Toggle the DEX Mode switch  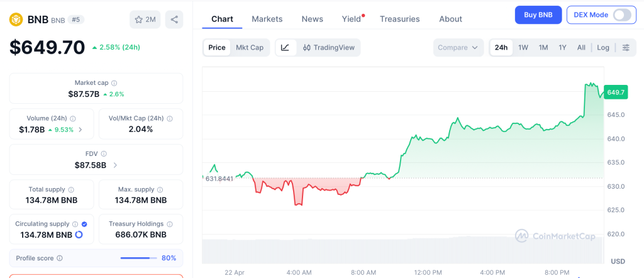pos(621,15)
